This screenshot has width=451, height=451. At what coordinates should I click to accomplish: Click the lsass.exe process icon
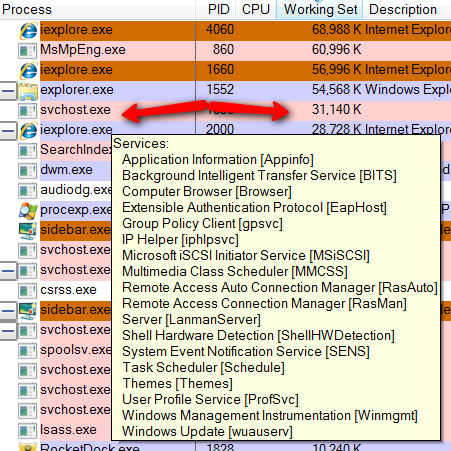click(27, 430)
